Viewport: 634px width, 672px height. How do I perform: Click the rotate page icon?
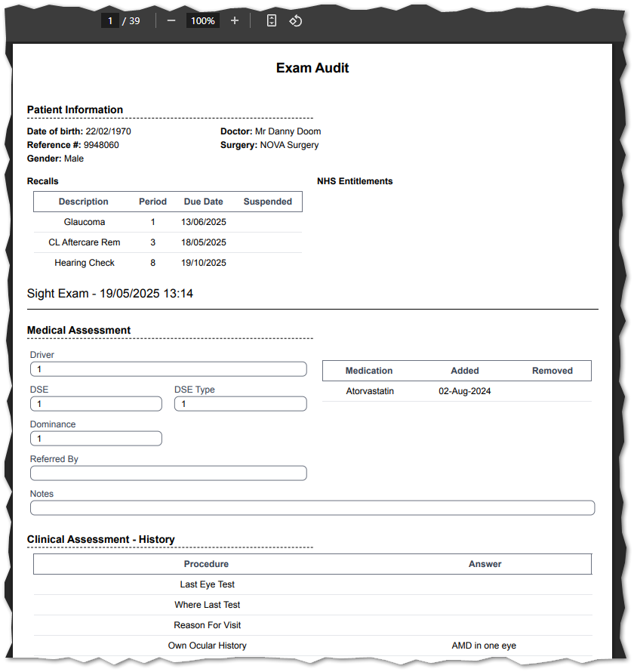[296, 20]
